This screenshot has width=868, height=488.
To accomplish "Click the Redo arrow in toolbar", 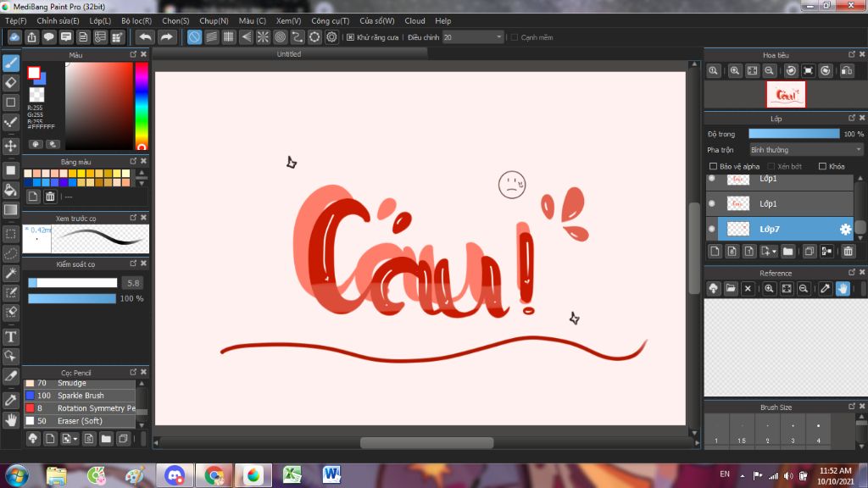I will 166,37.
